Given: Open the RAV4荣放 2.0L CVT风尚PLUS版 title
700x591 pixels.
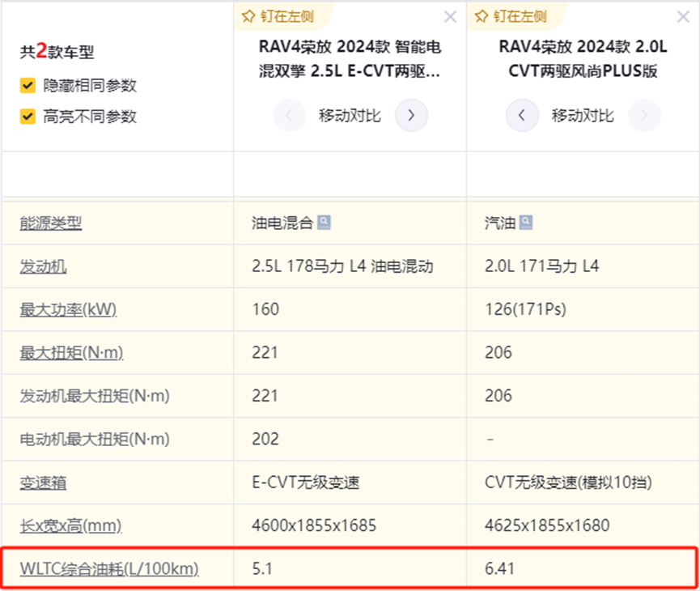Looking at the screenshot, I should tap(583, 58).
